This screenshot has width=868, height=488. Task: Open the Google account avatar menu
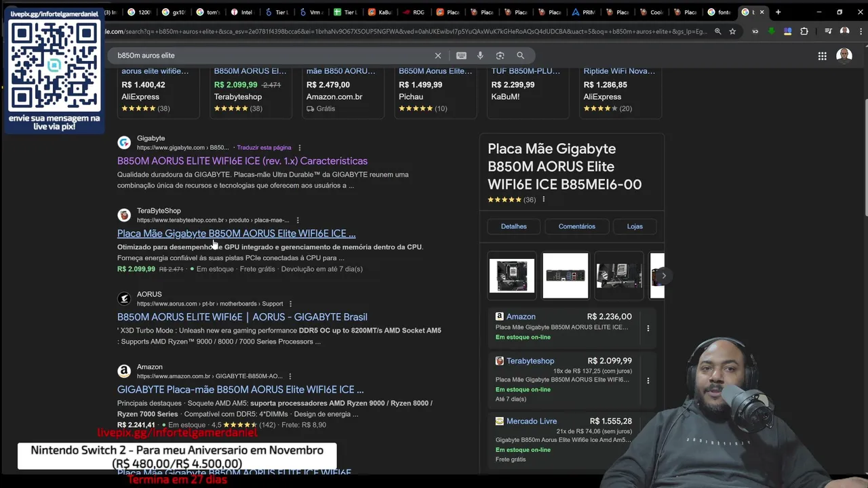(x=844, y=56)
